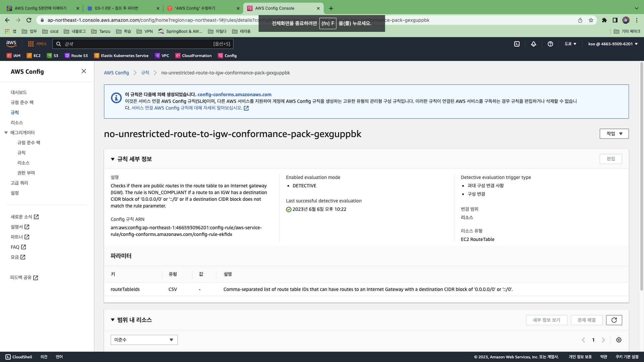Collapse the 범위 내 리소스 section

(113, 320)
